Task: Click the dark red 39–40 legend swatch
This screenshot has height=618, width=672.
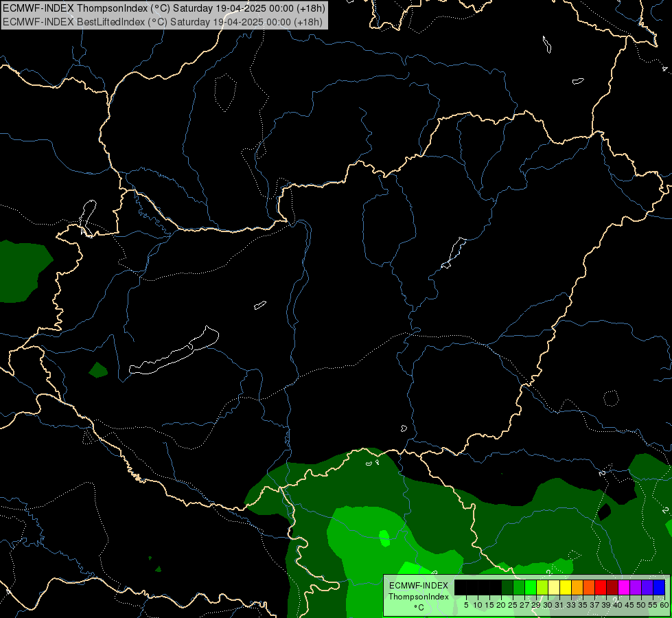Action: [x=612, y=587]
